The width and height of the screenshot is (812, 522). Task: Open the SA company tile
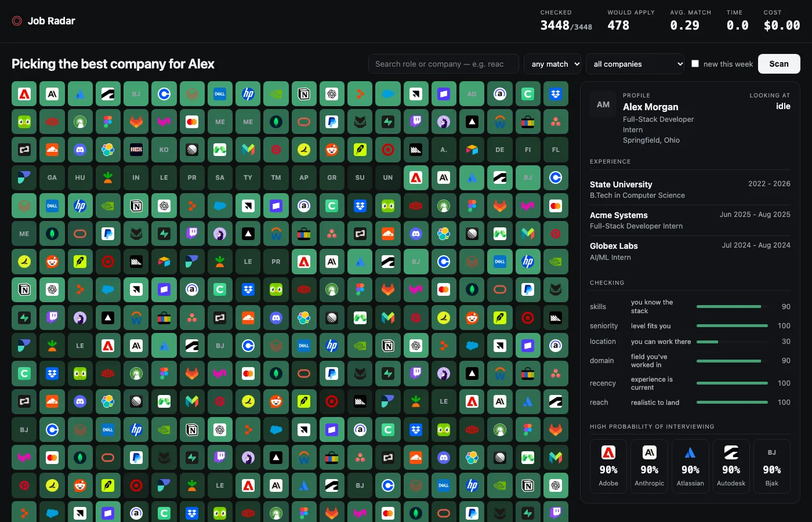[x=220, y=177]
